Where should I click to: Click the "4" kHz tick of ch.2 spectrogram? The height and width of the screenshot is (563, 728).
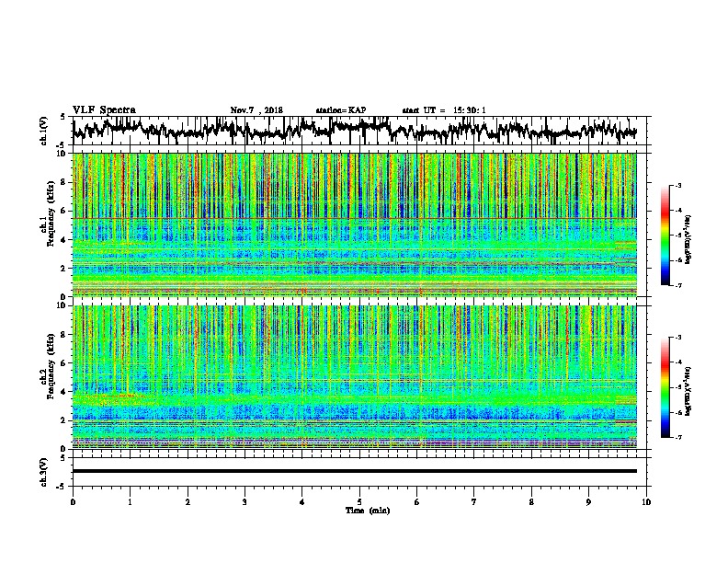point(63,392)
